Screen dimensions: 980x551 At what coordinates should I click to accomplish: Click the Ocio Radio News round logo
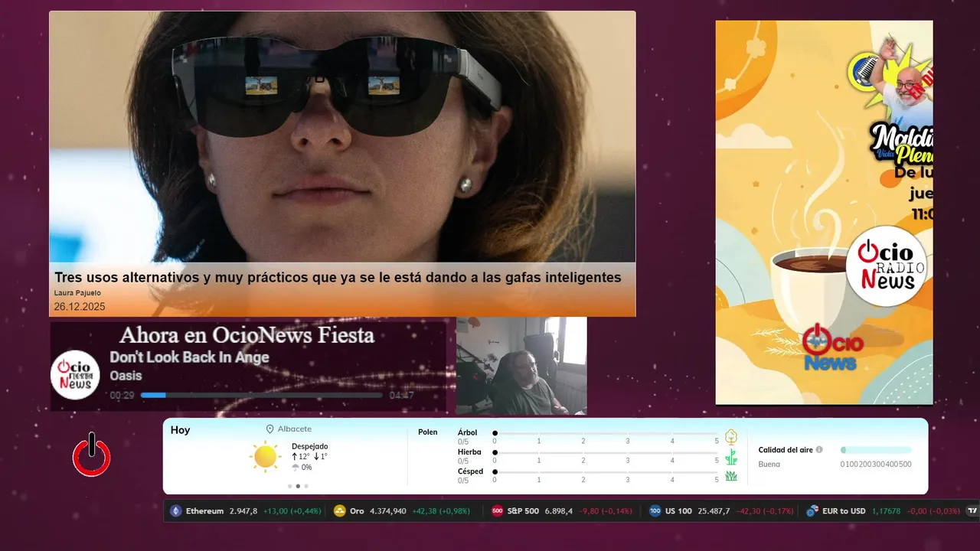tap(887, 266)
